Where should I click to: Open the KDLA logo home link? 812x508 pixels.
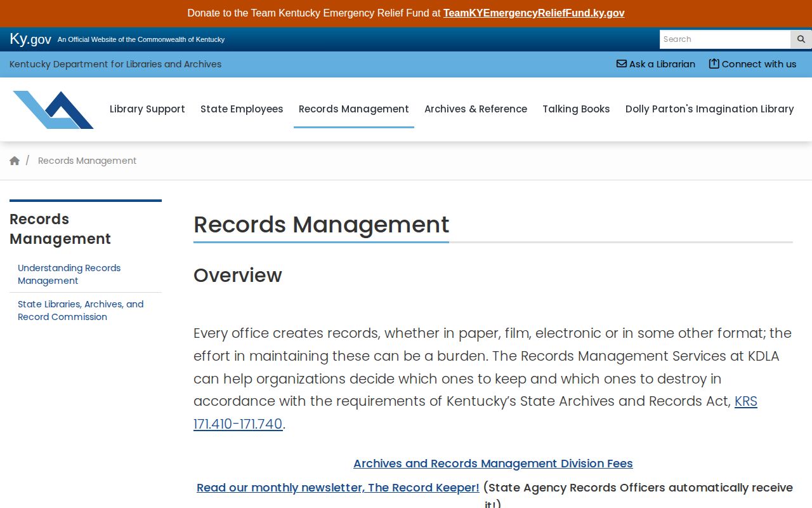coord(53,110)
